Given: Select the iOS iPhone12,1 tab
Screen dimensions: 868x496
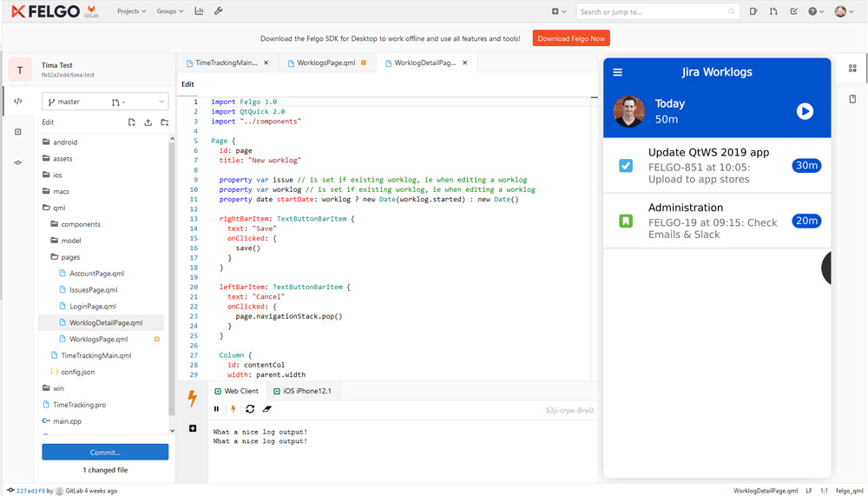Looking at the screenshot, I should [x=303, y=391].
